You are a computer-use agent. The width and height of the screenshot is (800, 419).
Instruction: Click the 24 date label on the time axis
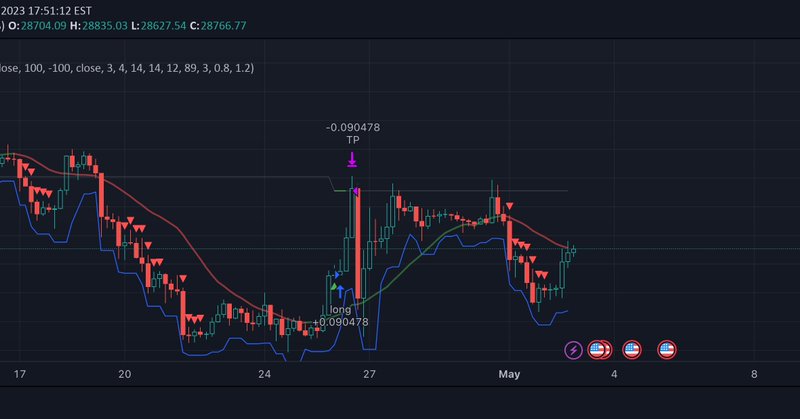point(264,374)
